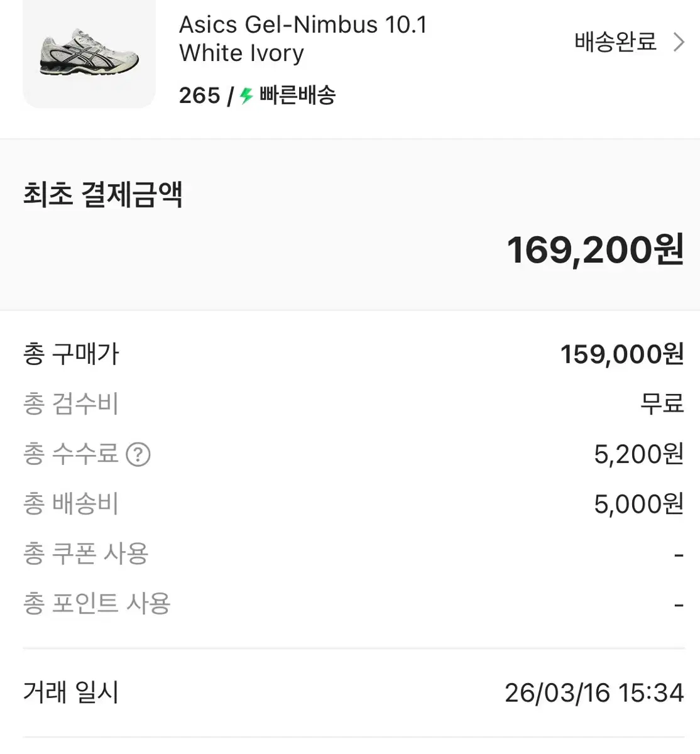Tap the 총 수수료 fee label
The width and height of the screenshot is (700, 754).
pyautogui.click(x=71, y=454)
